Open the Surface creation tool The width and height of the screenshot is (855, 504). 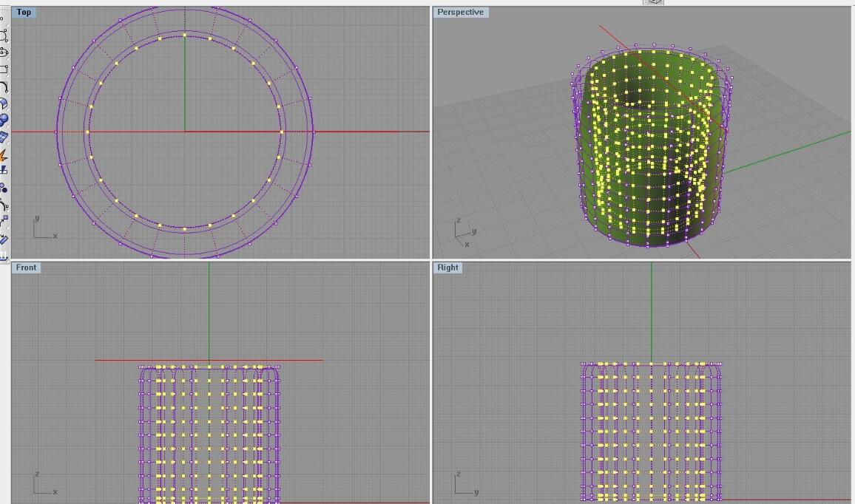(x=4, y=103)
